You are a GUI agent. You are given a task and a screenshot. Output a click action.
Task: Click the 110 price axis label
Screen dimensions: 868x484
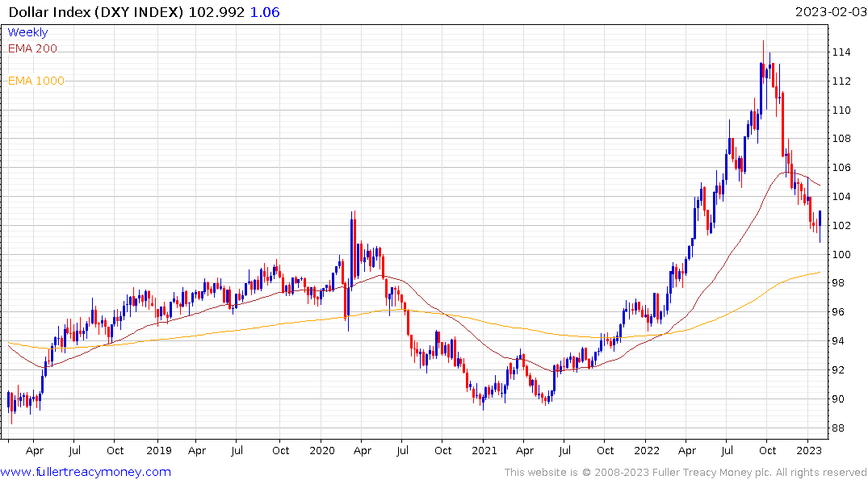pos(841,110)
